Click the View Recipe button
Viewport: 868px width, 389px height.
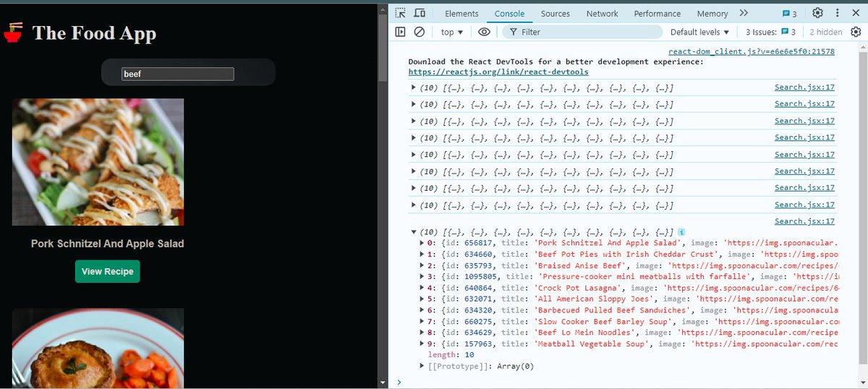(x=107, y=271)
